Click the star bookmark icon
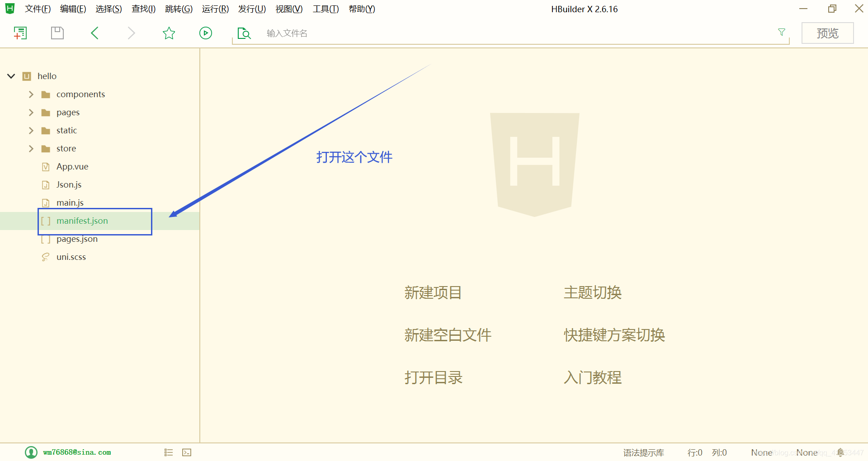The image size is (868, 461). (169, 33)
